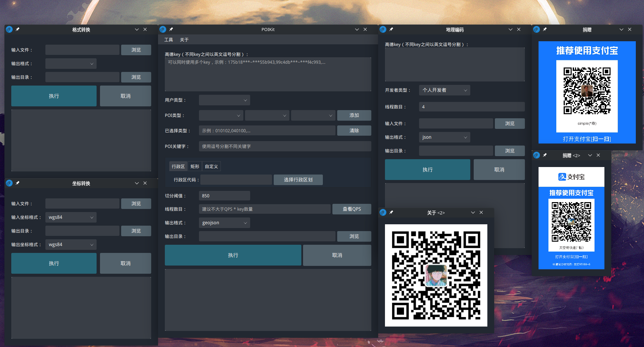Focus the 行政区代码 input field
644x347 pixels.
(x=236, y=180)
